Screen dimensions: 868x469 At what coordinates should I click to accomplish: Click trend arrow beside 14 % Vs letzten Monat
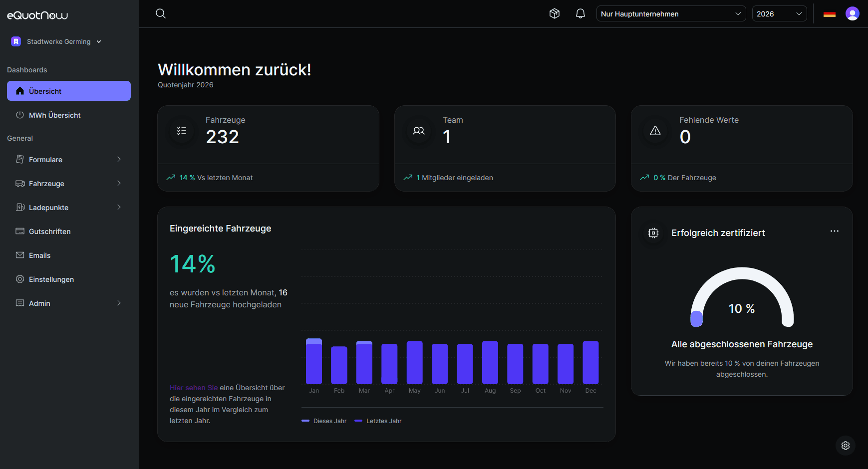pyautogui.click(x=171, y=178)
